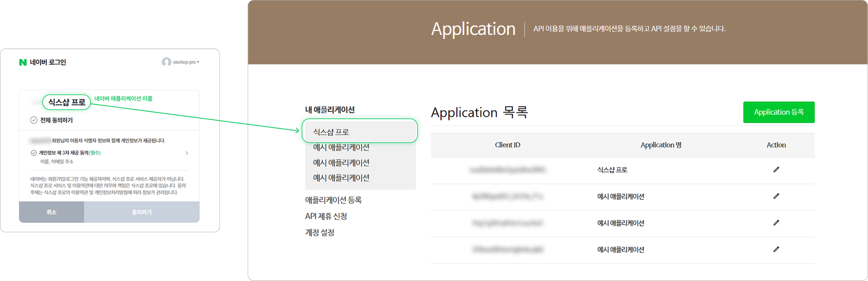Check the 전체 동의하기 checkbox
This screenshot has height=281, width=868.
coord(34,120)
